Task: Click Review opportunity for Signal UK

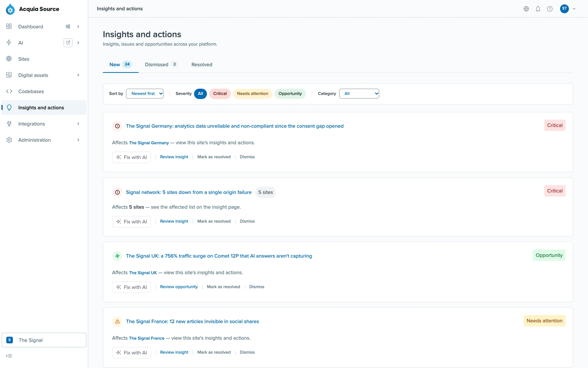Action: 179,287
